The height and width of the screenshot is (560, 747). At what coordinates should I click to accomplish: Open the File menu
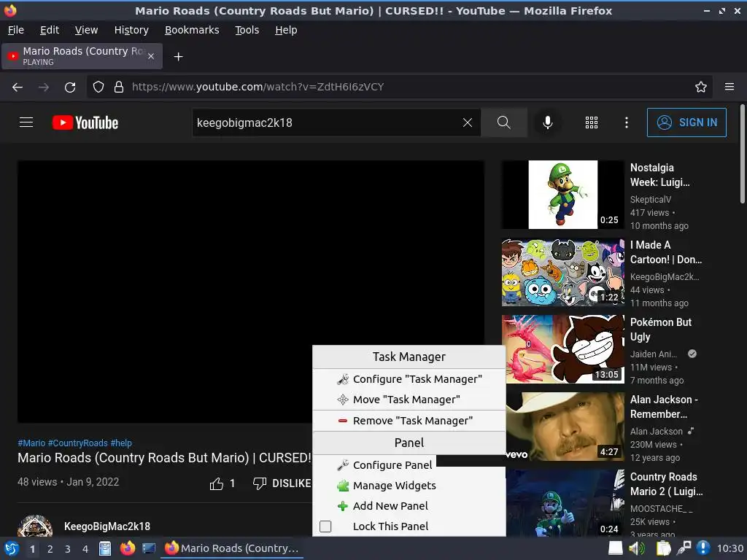point(16,30)
